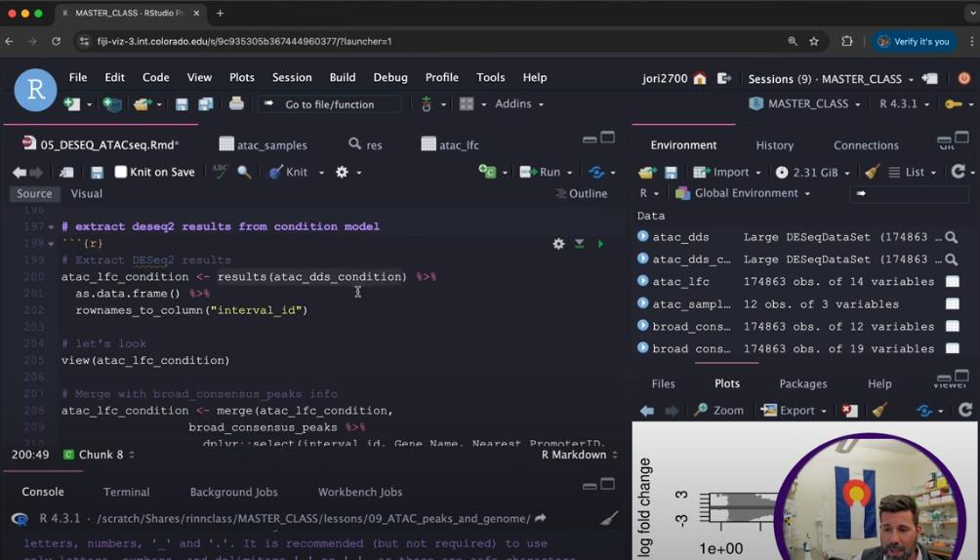Save current document from main toolbar
This screenshot has height=560, width=980.
pyautogui.click(x=182, y=103)
